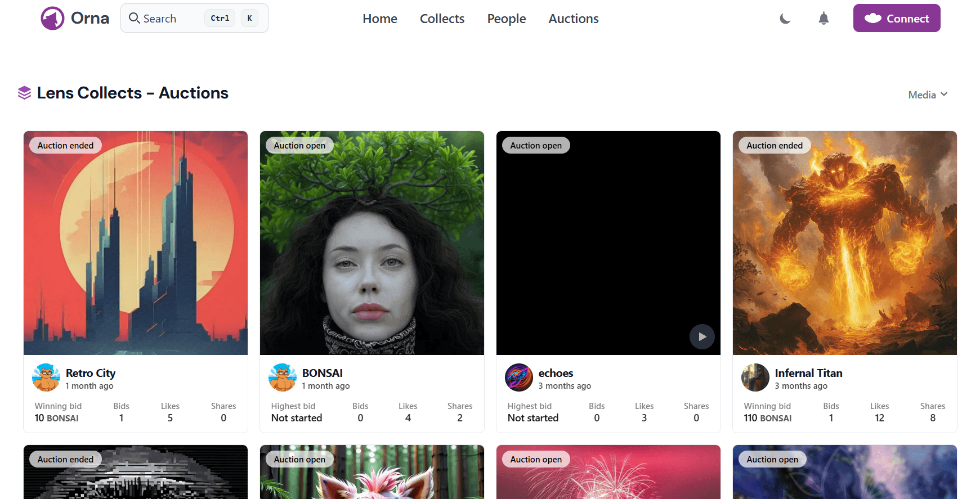Open the Retro City artwork image
This screenshot has width=980, height=499.
(136, 243)
